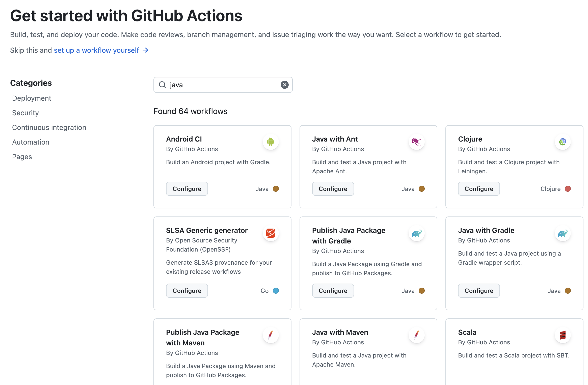The width and height of the screenshot is (588, 385).
Task: Click the Apache Ant icon on Java with Ant
Action: coord(416,142)
